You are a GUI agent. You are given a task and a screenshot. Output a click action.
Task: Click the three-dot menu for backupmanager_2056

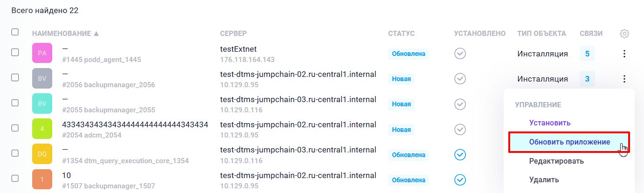click(x=624, y=79)
